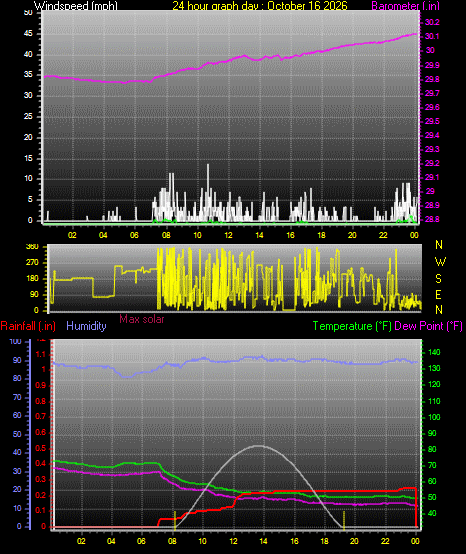The height and width of the screenshot is (554, 466).
Task: Click the 15 value on windspeed axis
Action: pos(28,158)
